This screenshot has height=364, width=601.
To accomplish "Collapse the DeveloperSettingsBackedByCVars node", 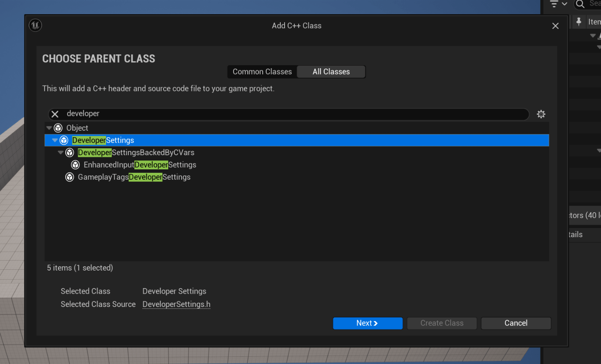I will [61, 153].
